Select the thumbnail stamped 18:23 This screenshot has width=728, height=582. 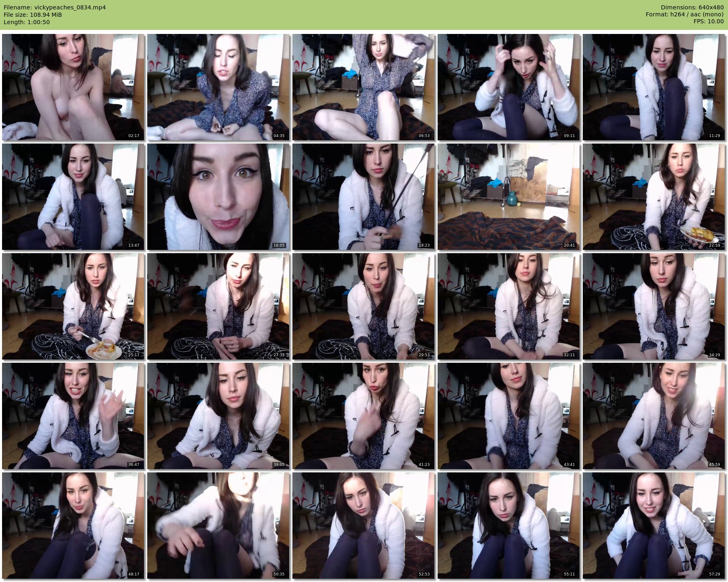pyautogui.click(x=364, y=197)
